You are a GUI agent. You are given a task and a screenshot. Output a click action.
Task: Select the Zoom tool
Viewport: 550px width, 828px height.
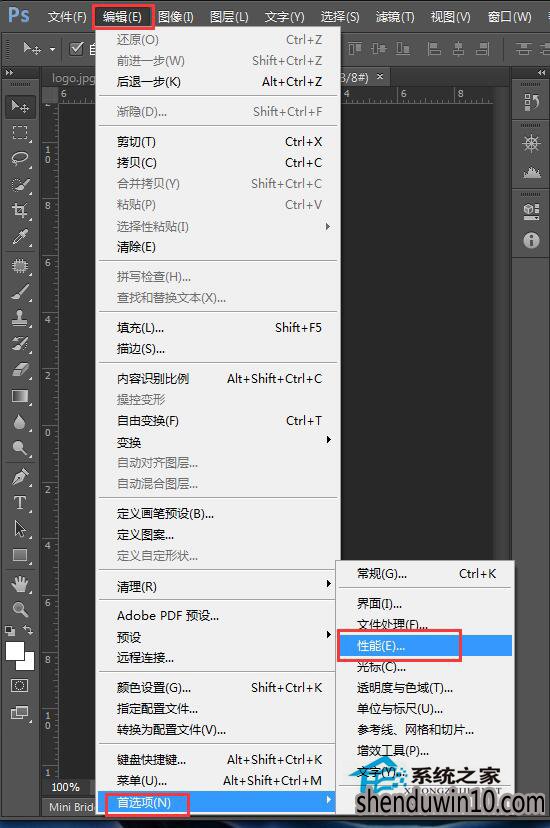click(20, 609)
